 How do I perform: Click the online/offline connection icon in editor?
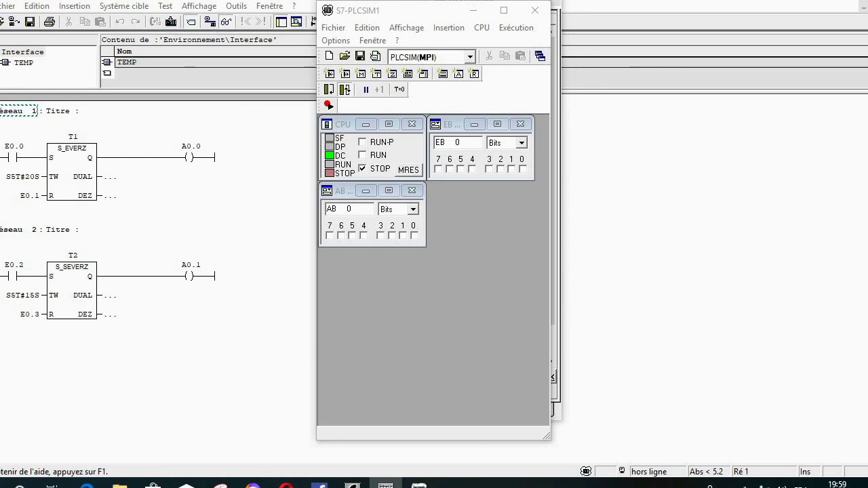click(x=210, y=22)
